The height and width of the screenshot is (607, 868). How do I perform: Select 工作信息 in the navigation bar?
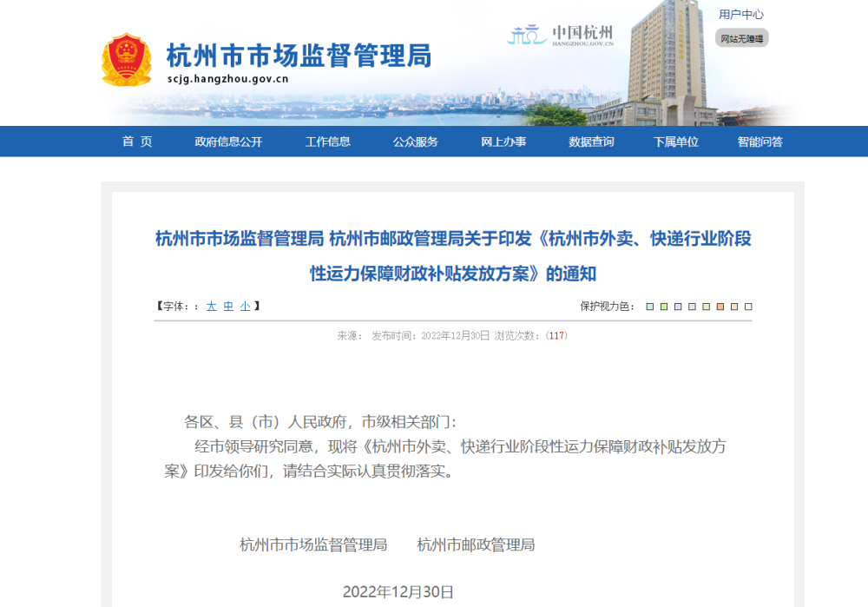[x=328, y=142]
